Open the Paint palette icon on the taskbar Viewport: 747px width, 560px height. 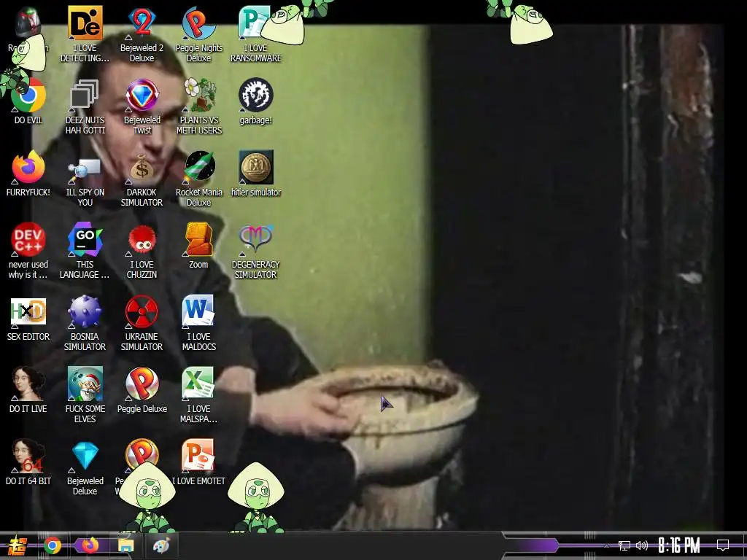(x=161, y=545)
